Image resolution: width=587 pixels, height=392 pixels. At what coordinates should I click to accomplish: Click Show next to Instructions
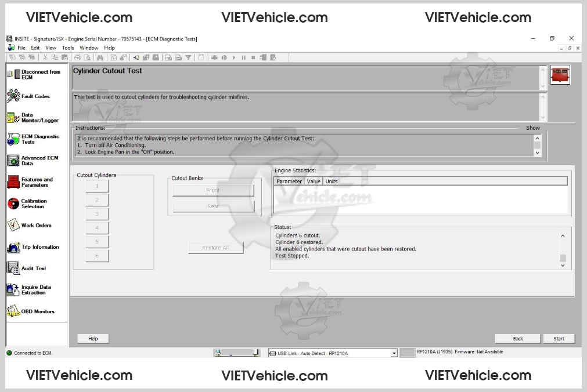(532, 128)
